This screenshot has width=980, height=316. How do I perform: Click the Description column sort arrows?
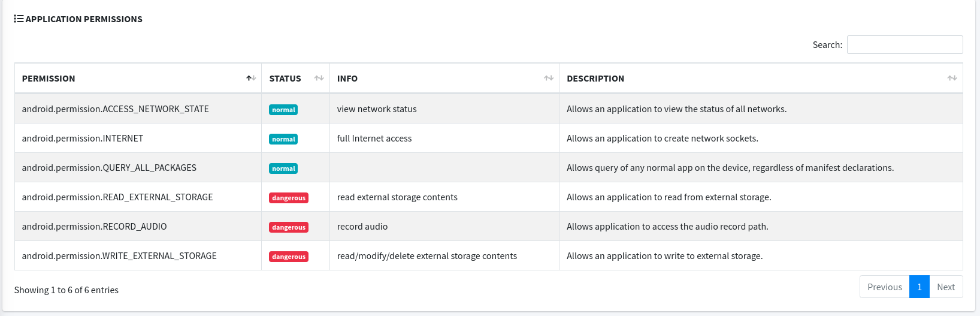952,79
